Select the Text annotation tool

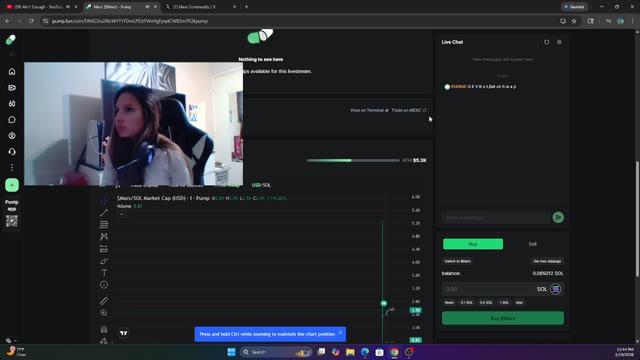pos(104,273)
